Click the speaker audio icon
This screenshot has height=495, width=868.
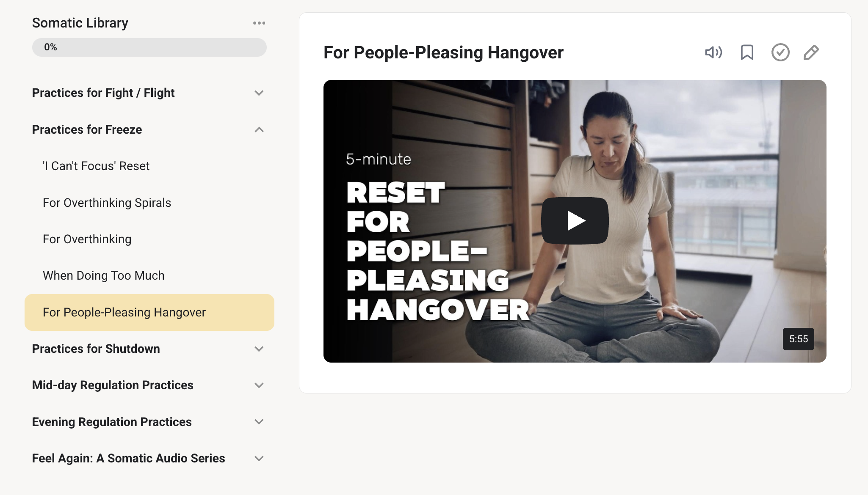(713, 52)
